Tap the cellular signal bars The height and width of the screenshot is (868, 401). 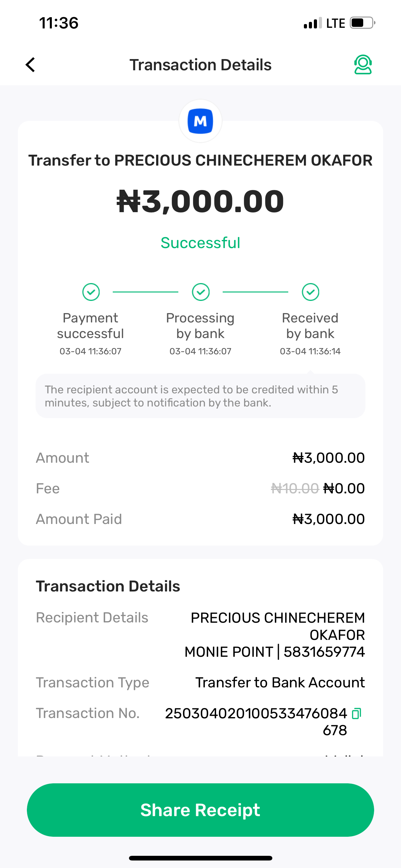pyautogui.click(x=312, y=23)
